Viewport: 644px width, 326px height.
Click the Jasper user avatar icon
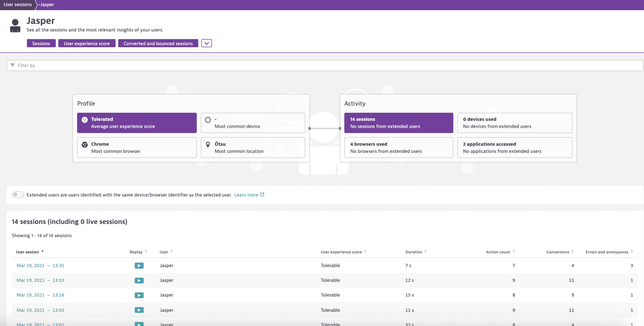coord(15,26)
